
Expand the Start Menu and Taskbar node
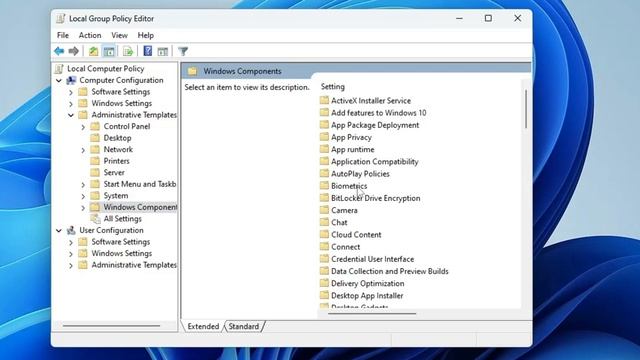click(x=83, y=184)
